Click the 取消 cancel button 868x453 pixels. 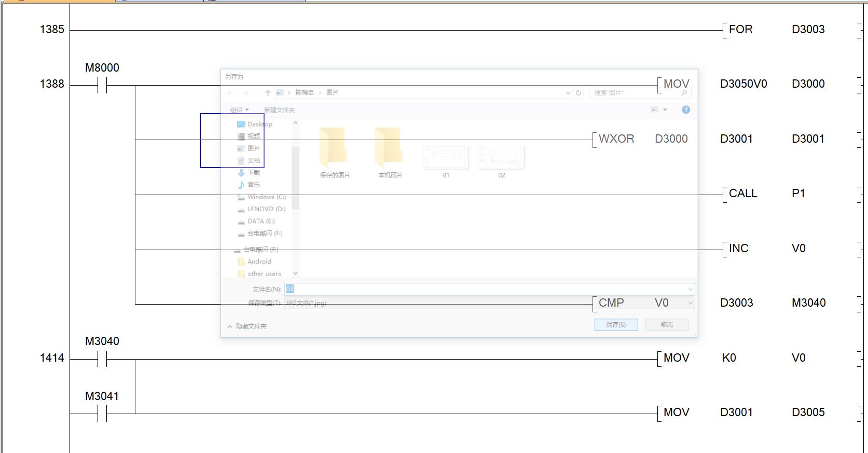pyautogui.click(x=667, y=325)
